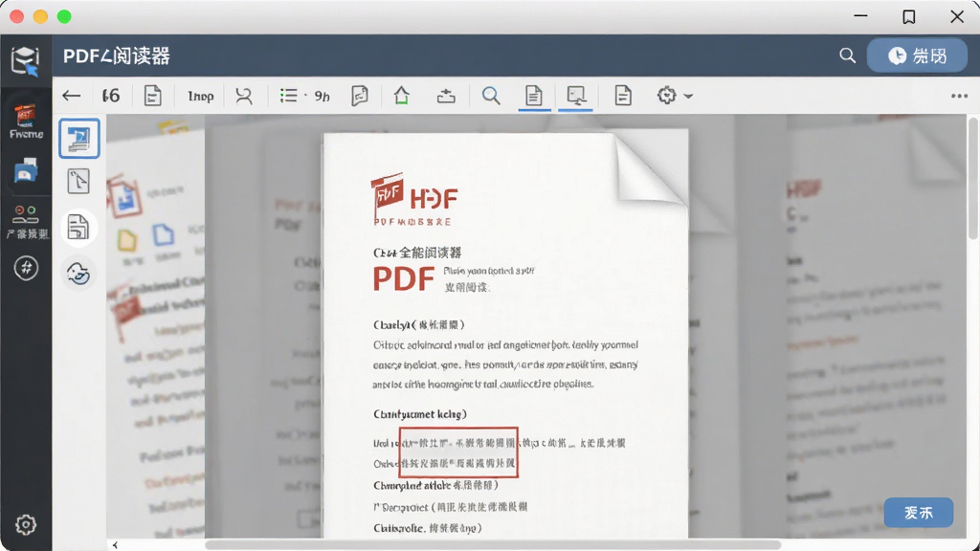The height and width of the screenshot is (551, 980).
Task: Click the document icon left of settings gear
Action: (x=622, y=96)
